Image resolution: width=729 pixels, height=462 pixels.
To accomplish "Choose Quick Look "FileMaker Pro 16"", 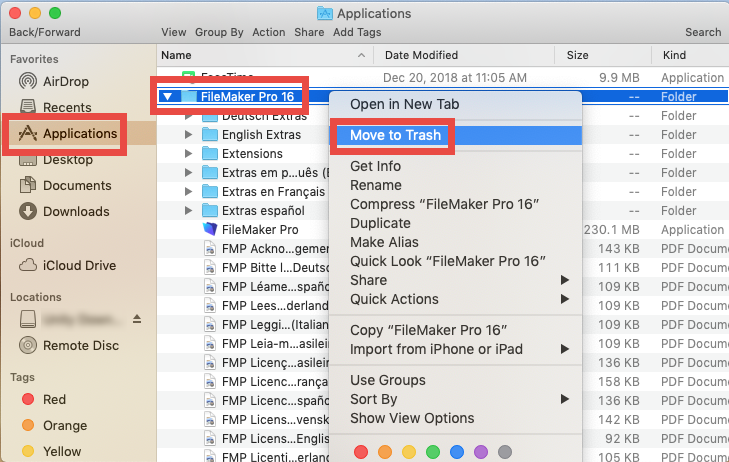I will point(456,261).
